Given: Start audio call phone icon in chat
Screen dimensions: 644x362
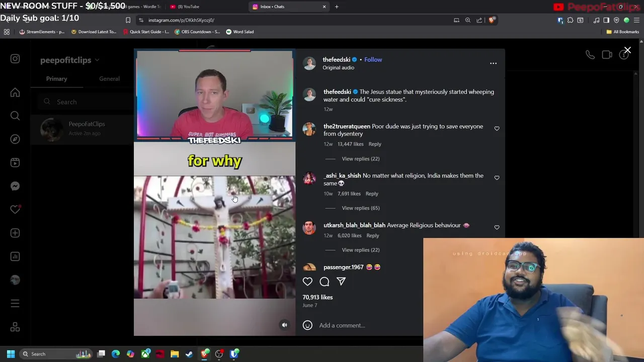Looking at the screenshot, I should 590,54.
